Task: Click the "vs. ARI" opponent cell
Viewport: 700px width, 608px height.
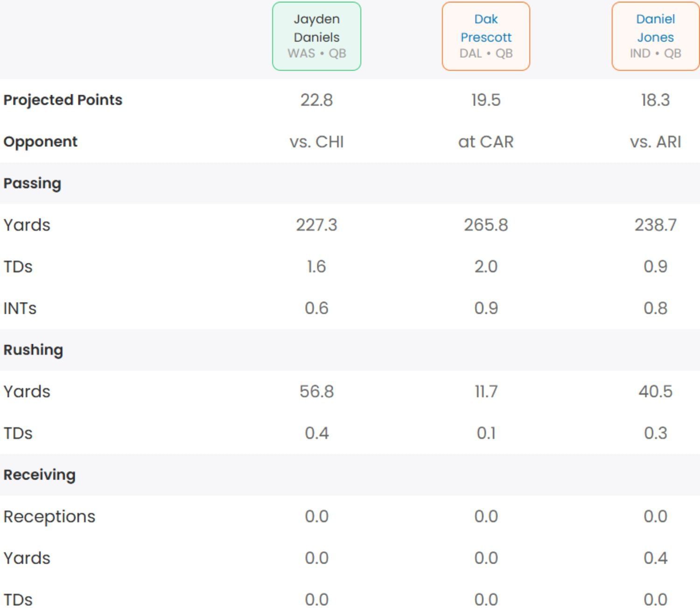Action: coord(655,141)
